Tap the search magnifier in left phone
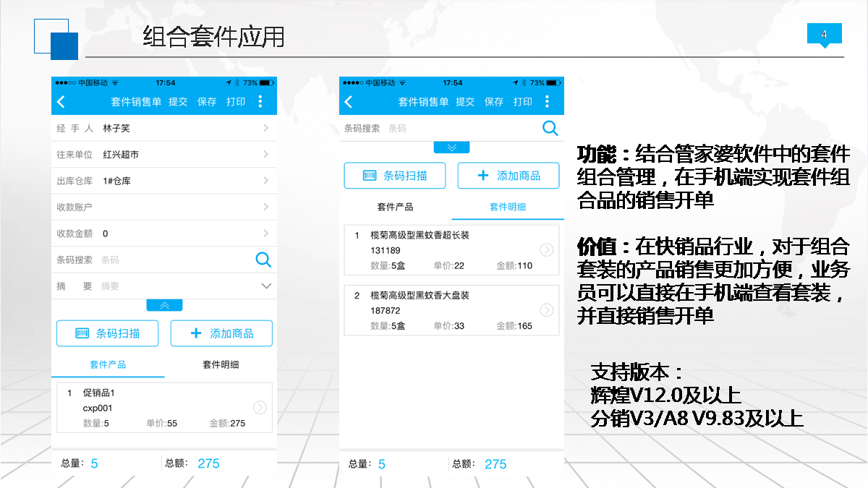The height and width of the screenshot is (488, 868). pos(263,260)
